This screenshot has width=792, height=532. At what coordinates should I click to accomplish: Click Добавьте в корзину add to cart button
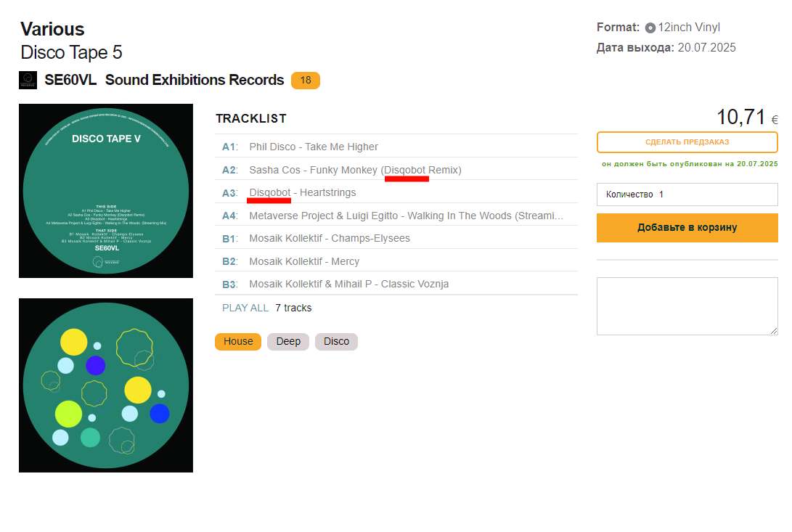click(x=687, y=227)
